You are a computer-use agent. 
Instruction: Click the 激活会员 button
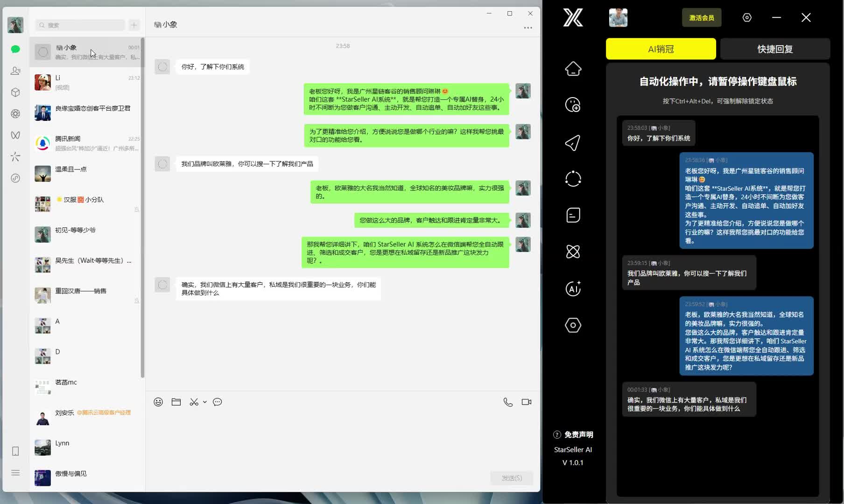[x=701, y=18]
